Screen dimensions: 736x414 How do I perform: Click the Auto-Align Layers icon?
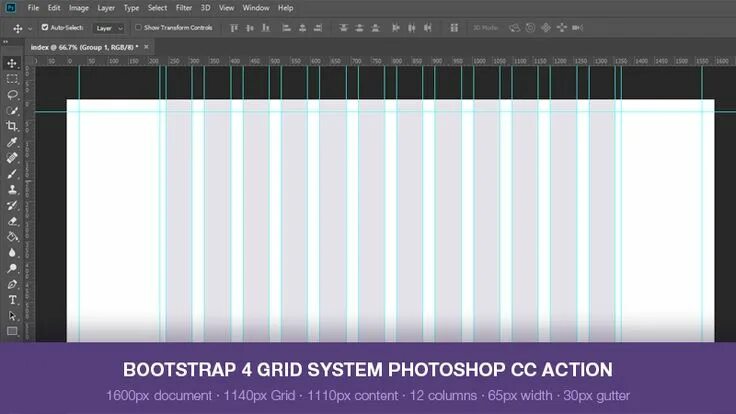(x=454, y=28)
